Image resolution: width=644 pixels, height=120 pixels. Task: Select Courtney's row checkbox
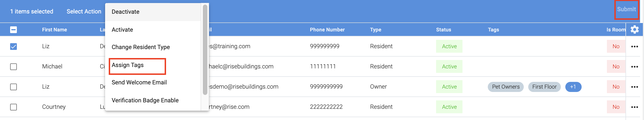coord(13,107)
